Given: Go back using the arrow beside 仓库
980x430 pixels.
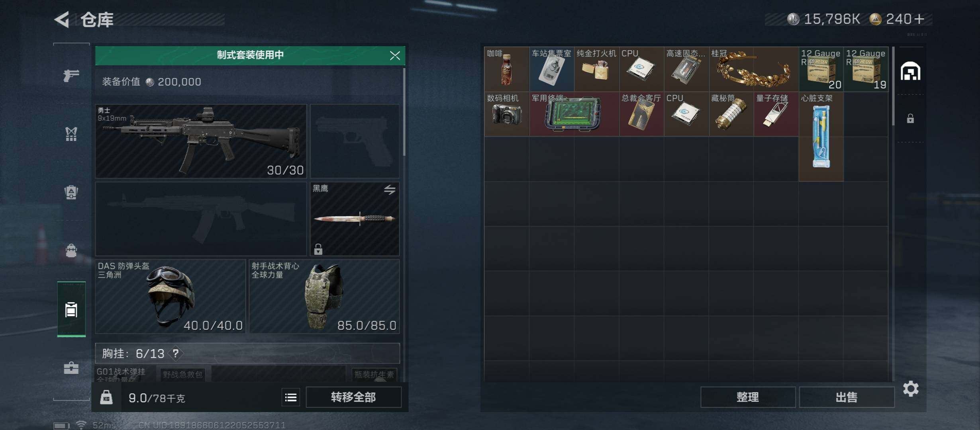Looking at the screenshot, I should point(62,19).
